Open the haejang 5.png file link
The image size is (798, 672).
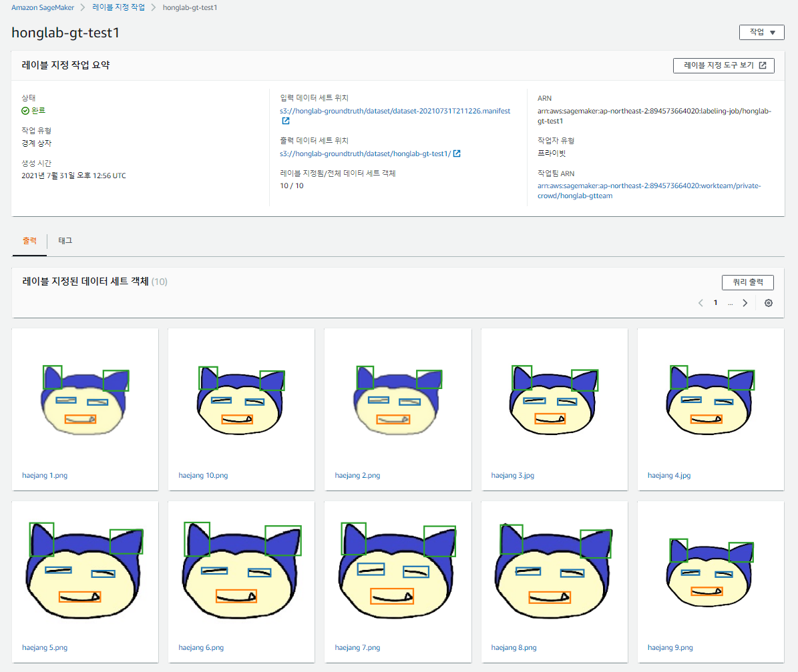click(45, 647)
